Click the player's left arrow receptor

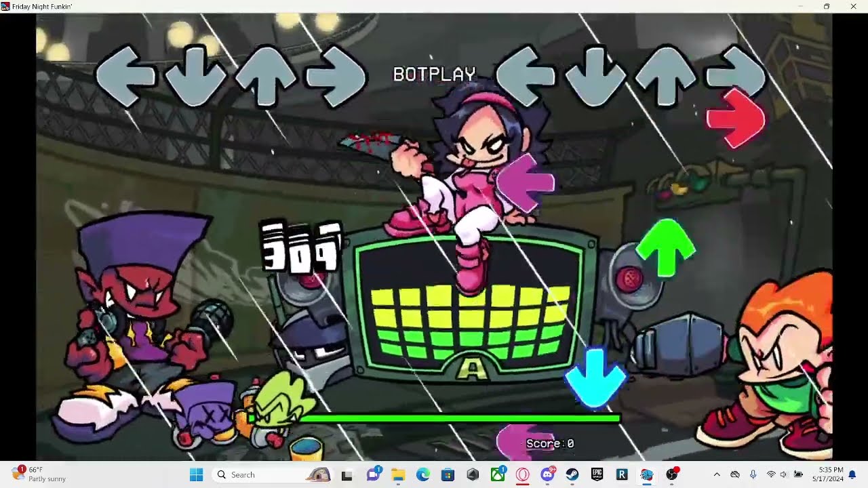[526, 77]
